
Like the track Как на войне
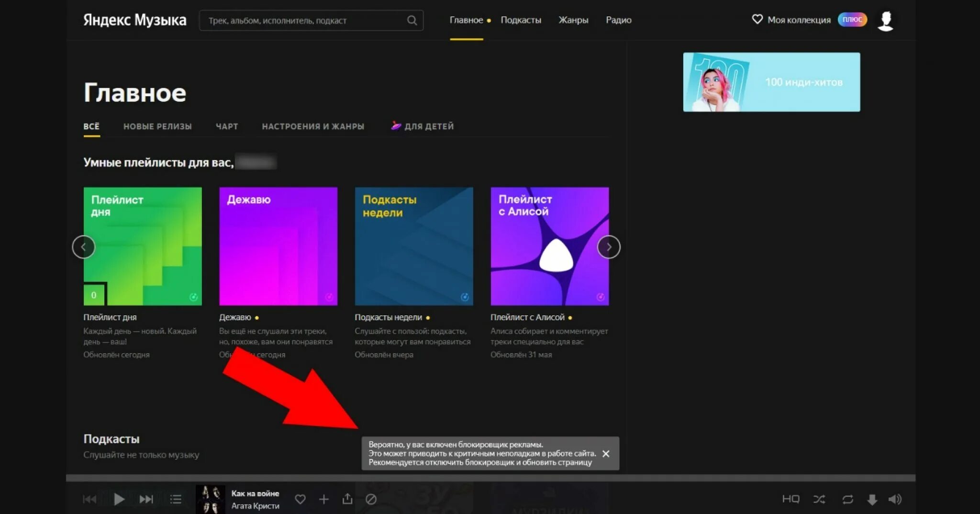point(300,499)
